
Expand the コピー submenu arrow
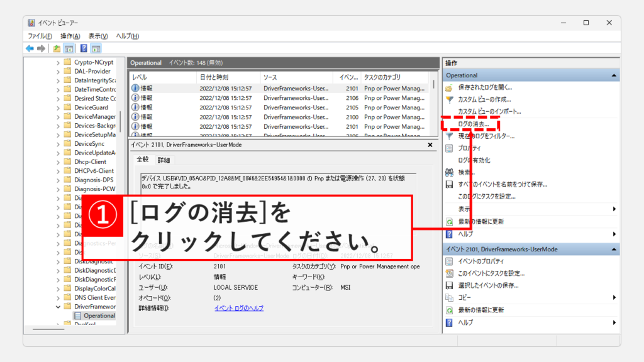614,298
